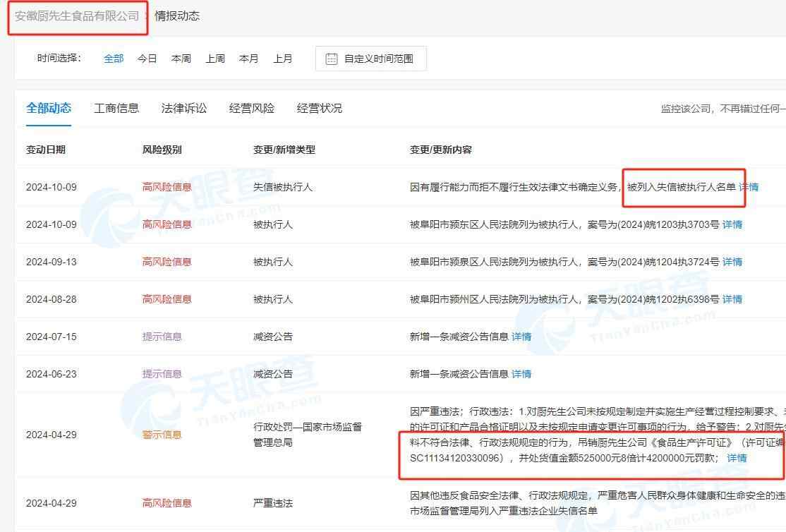Viewport: 786px width, 532px height.
Task: Select 今日 time filter
Action: (147, 59)
